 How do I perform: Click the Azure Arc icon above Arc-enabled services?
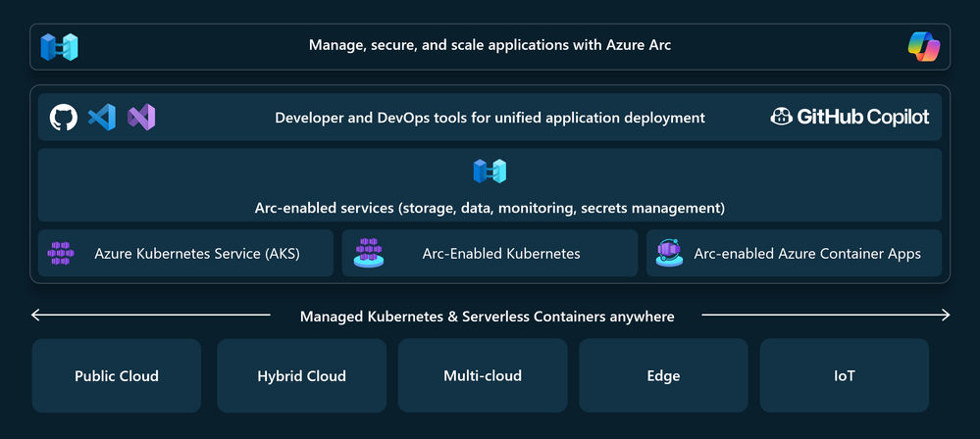click(490, 171)
